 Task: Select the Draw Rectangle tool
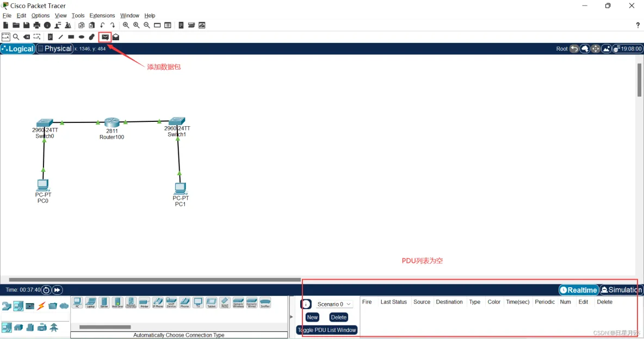[71, 37]
